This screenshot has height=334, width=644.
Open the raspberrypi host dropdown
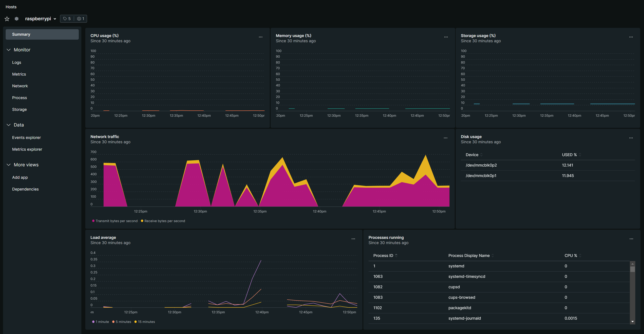[x=40, y=19]
